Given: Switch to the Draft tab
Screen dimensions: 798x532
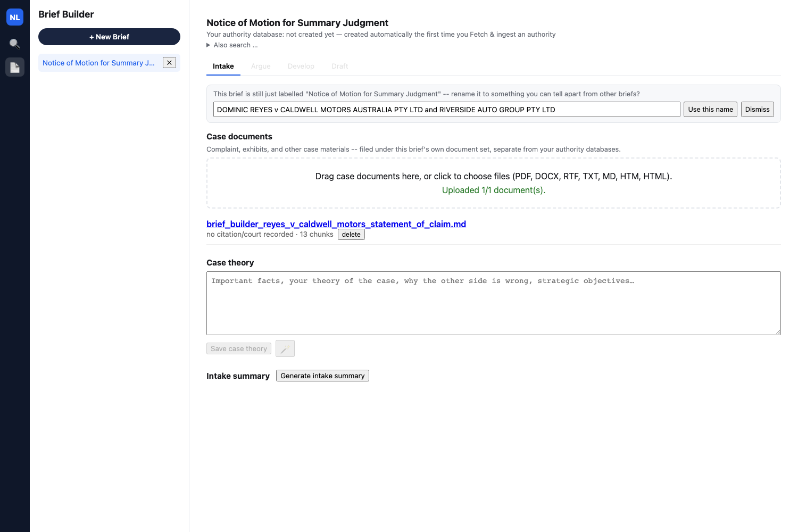Looking at the screenshot, I should (340, 66).
